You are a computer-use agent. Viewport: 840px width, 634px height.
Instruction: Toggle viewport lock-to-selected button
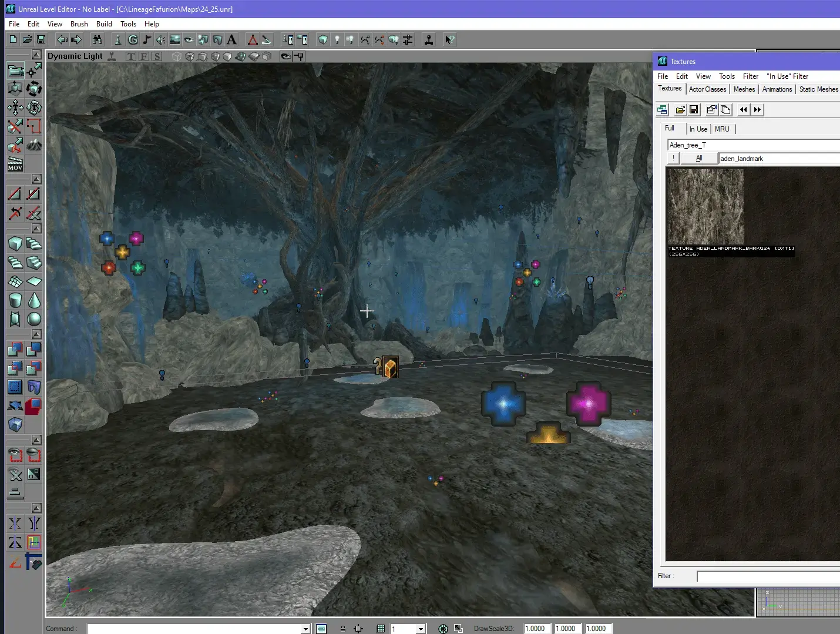click(x=299, y=56)
